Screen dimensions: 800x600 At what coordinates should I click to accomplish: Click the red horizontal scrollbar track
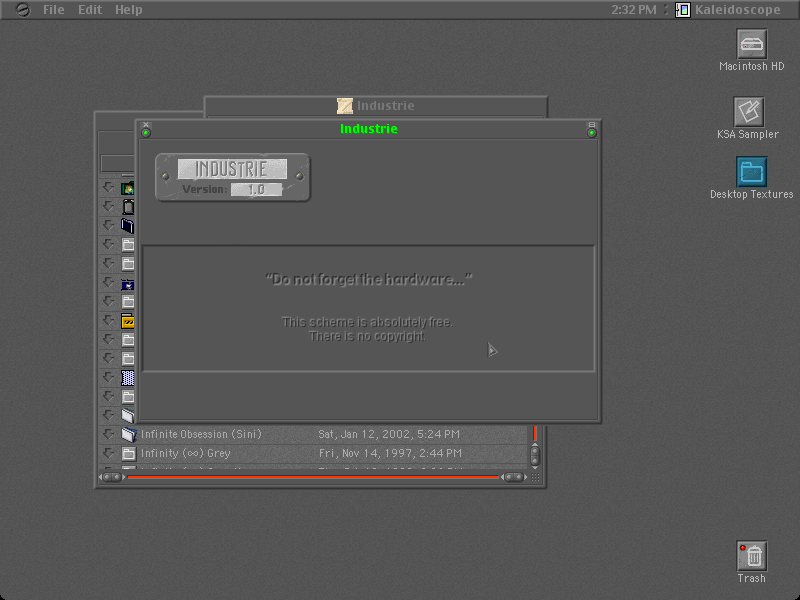(x=313, y=477)
